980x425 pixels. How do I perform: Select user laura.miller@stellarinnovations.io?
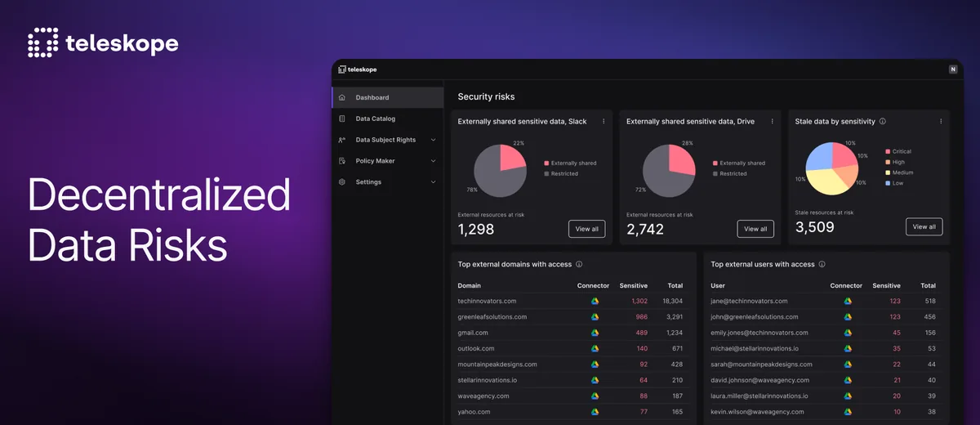759,396
